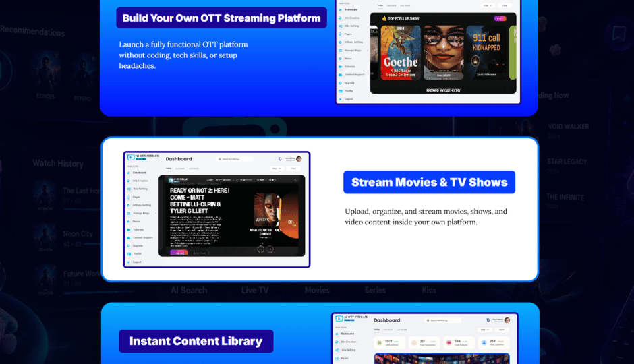Click AI OTT Stream logo in Instant Content Library card
The width and height of the screenshot is (634, 364).
tap(351, 318)
